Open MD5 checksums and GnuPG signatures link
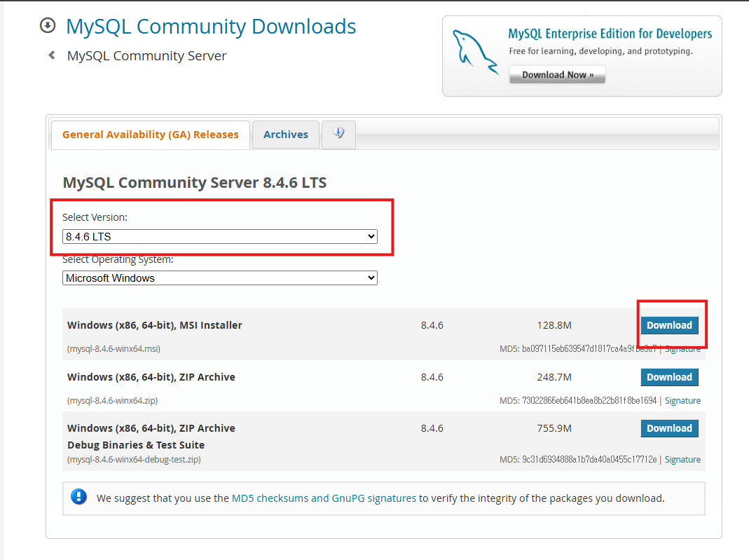749x560 pixels. 324,498
